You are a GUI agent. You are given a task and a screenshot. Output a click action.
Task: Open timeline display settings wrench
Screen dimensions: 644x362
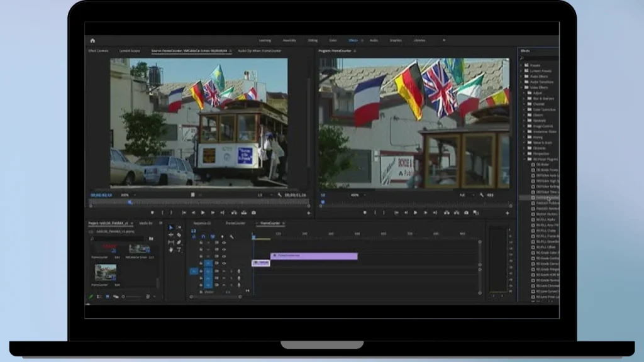point(231,237)
